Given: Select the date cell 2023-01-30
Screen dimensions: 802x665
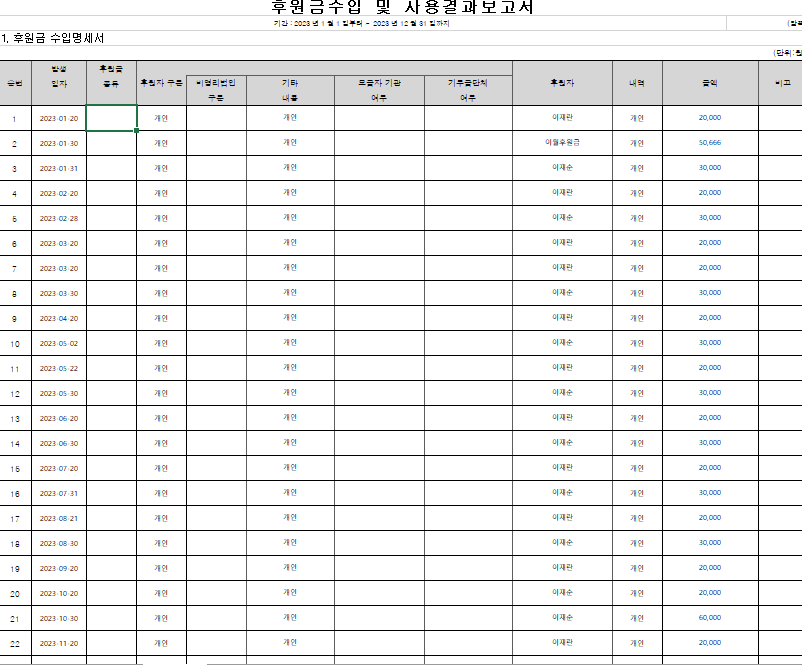Looking at the screenshot, I should [59, 143].
